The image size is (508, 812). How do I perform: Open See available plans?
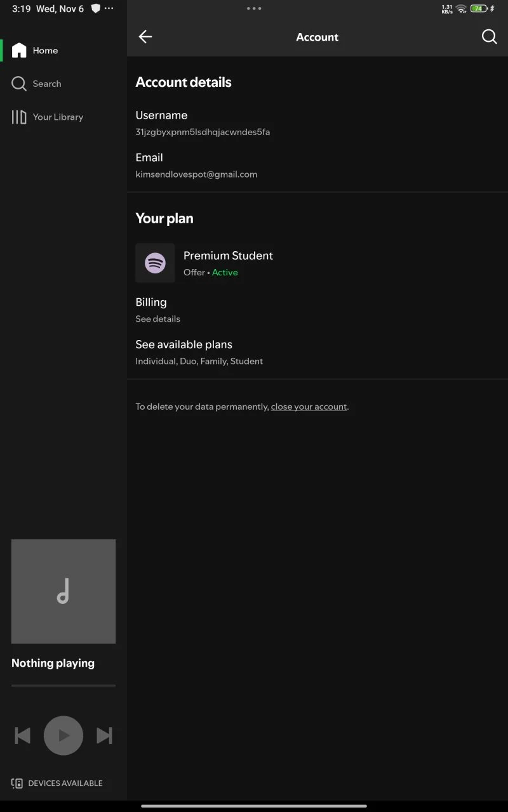(x=317, y=352)
